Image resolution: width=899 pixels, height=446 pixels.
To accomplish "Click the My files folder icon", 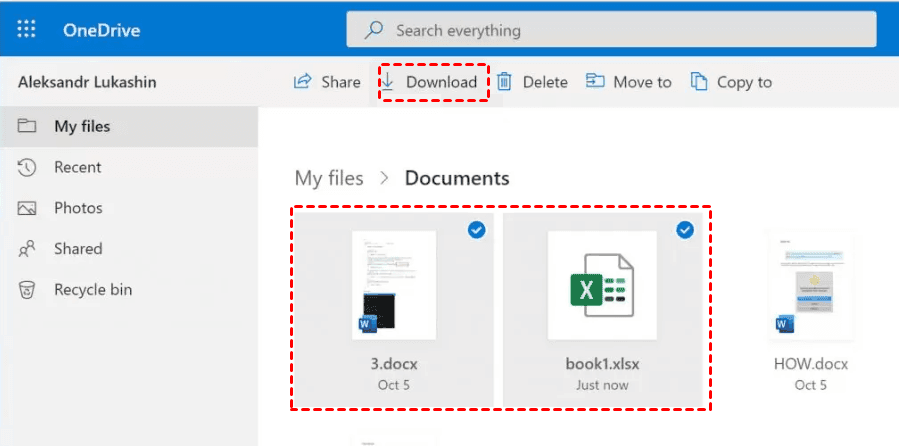I will (26, 126).
